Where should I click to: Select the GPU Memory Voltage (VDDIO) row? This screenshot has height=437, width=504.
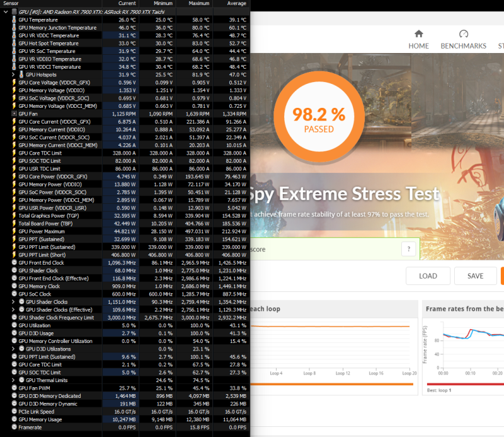[x=125, y=90]
